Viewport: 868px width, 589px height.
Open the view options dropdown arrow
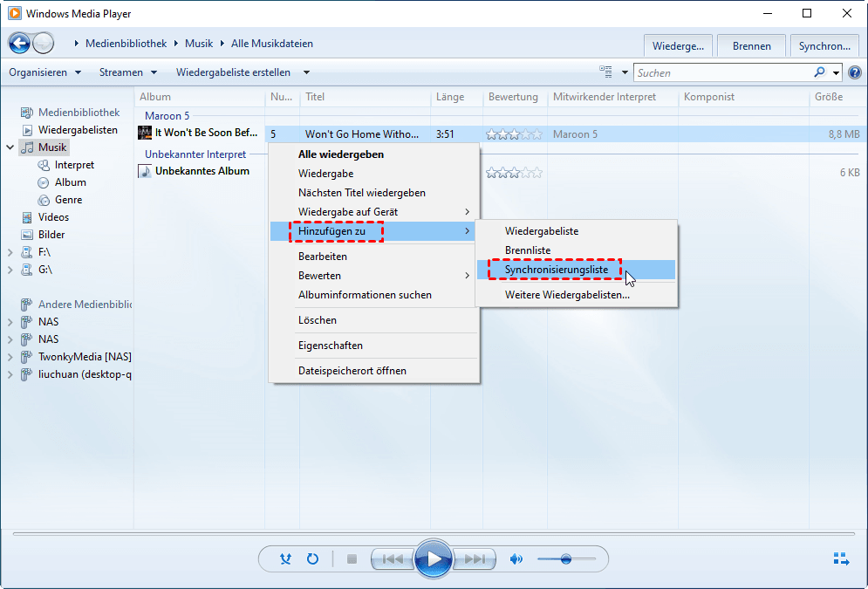tap(625, 72)
